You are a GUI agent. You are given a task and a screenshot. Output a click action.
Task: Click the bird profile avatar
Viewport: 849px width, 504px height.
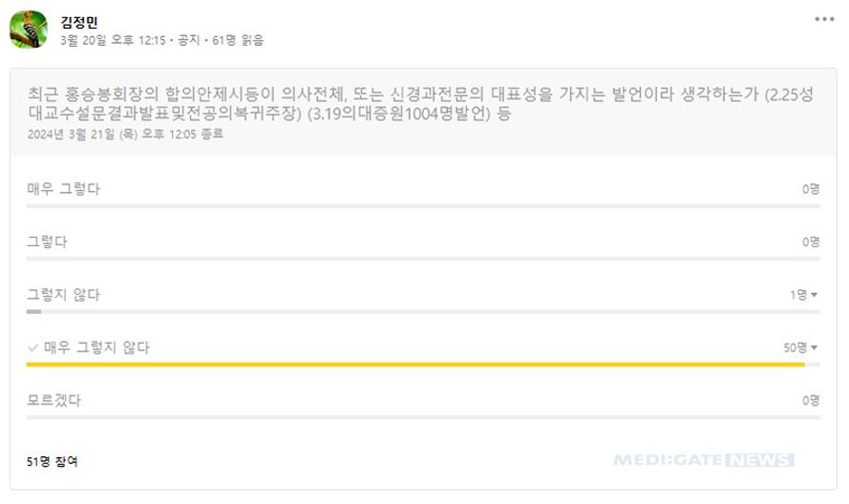[29, 30]
